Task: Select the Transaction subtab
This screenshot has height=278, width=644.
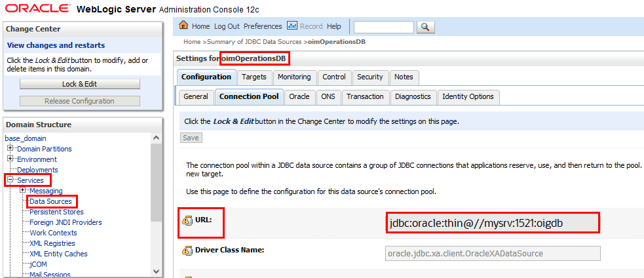Action: click(365, 96)
